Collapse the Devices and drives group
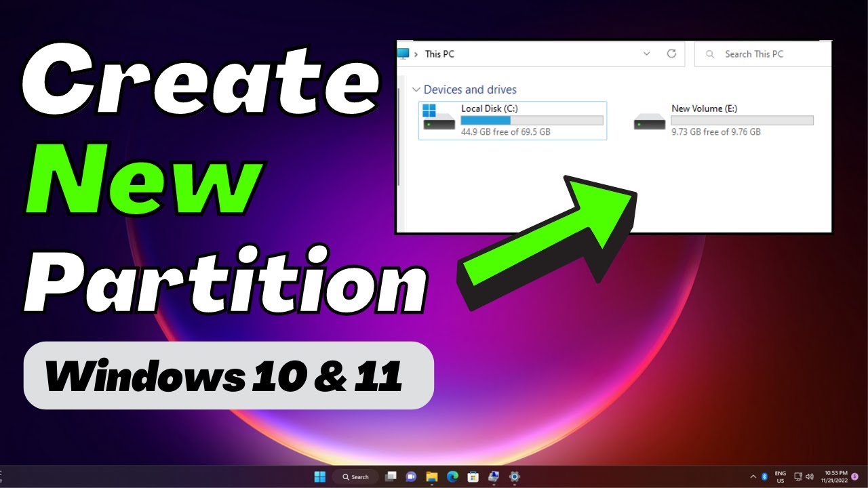 (x=416, y=89)
